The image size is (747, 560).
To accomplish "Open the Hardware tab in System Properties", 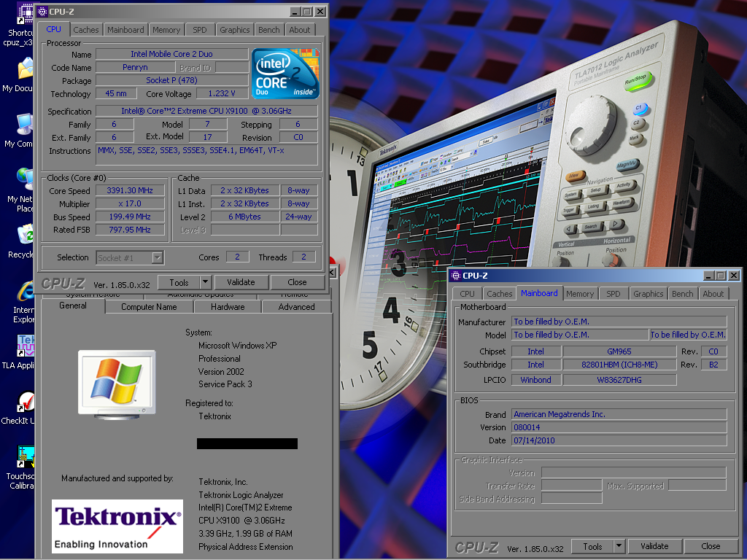I will 228,307.
